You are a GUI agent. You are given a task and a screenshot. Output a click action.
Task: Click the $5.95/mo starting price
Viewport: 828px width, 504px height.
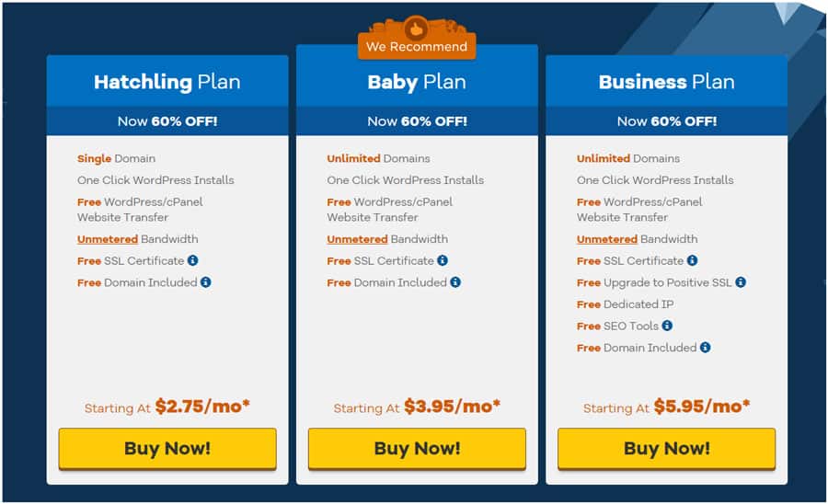coord(702,407)
